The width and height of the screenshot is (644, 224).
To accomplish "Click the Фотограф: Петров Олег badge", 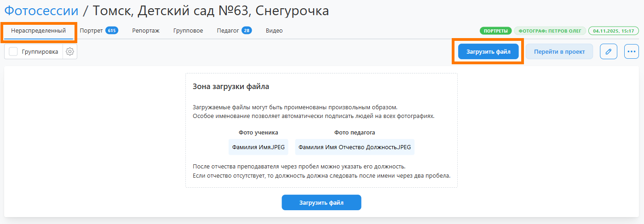I will (550, 31).
